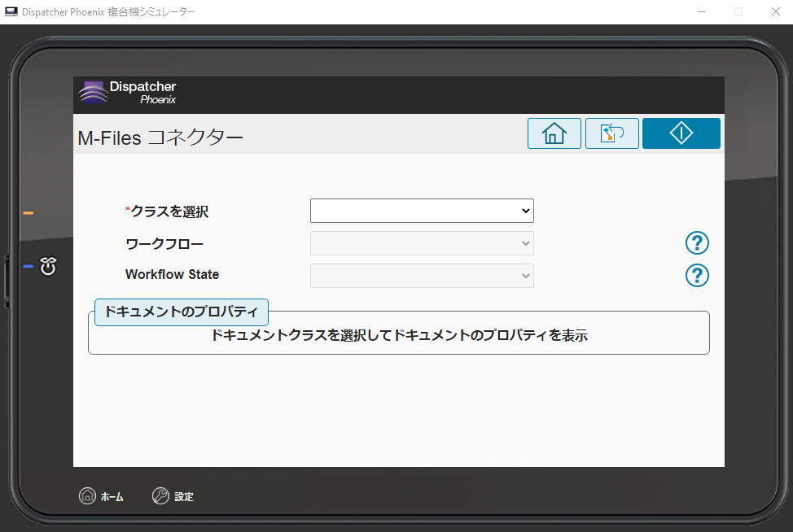
Task: Open help for the ワークフロー field
Action: tap(697, 243)
